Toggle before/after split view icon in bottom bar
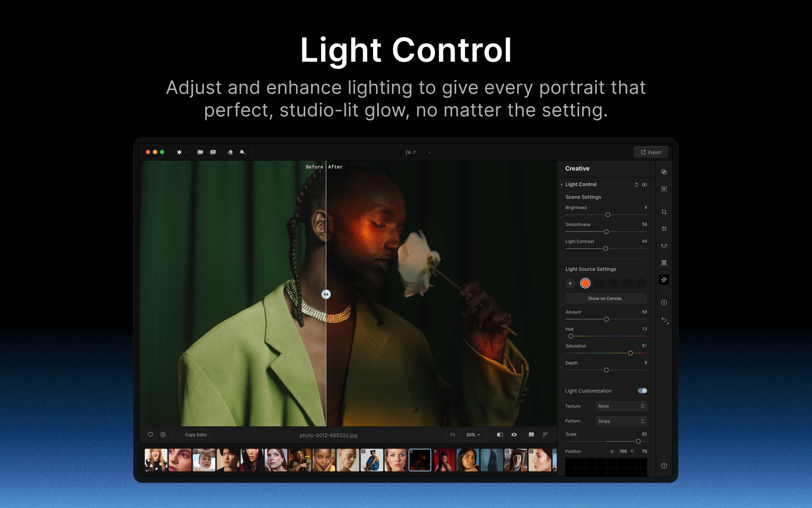The width and height of the screenshot is (812, 508). 500,435
